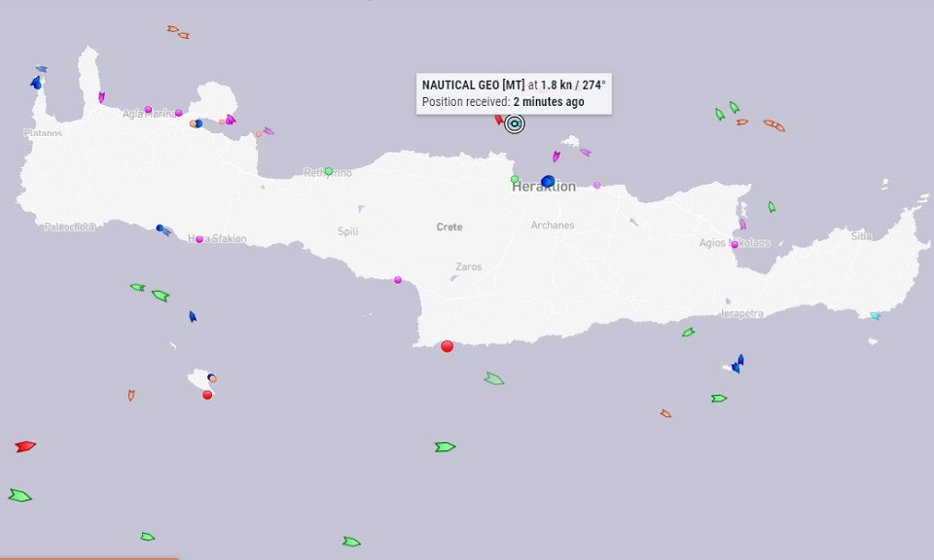The height and width of the screenshot is (560, 934).
Task: Click the lone green vessel northeast of Agios Nikolaos
Action: (772, 207)
